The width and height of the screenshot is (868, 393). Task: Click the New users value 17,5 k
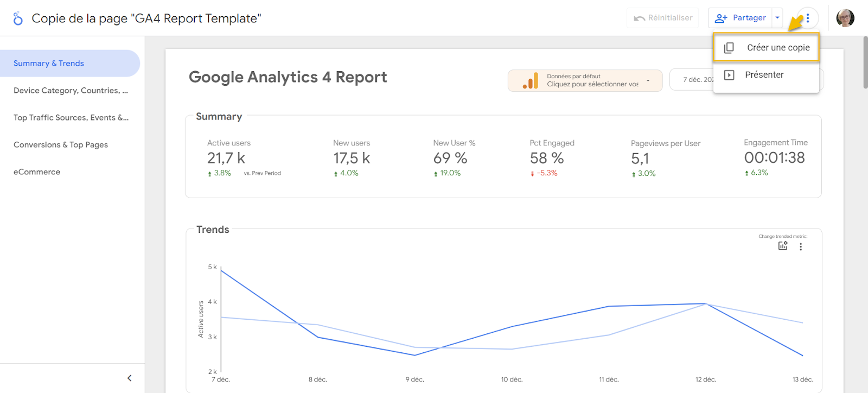pyautogui.click(x=352, y=158)
